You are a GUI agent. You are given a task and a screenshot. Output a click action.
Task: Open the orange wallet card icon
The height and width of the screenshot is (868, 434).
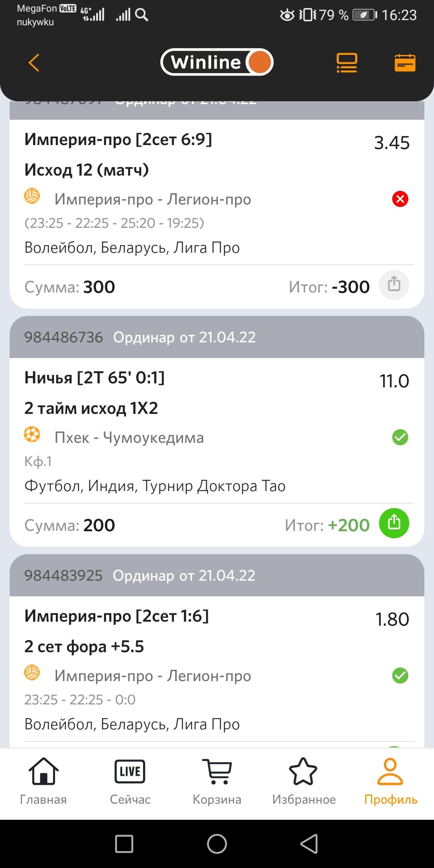(x=405, y=63)
